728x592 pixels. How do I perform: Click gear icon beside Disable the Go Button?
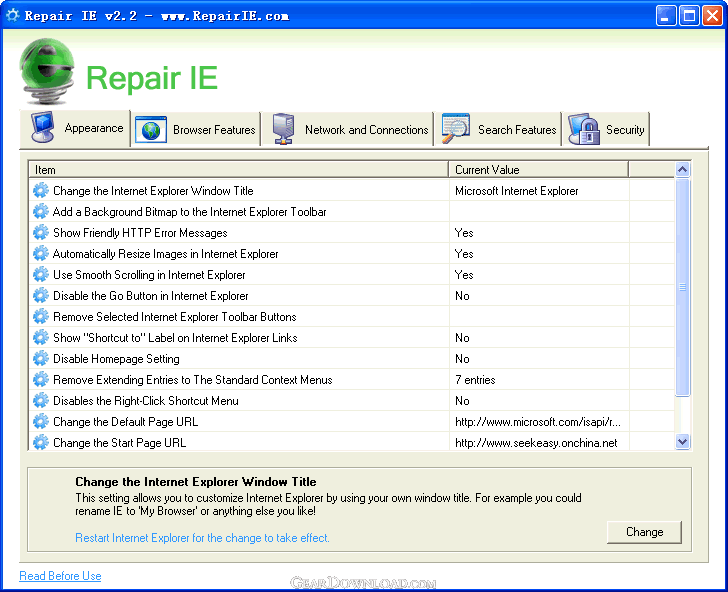[41, 295]
